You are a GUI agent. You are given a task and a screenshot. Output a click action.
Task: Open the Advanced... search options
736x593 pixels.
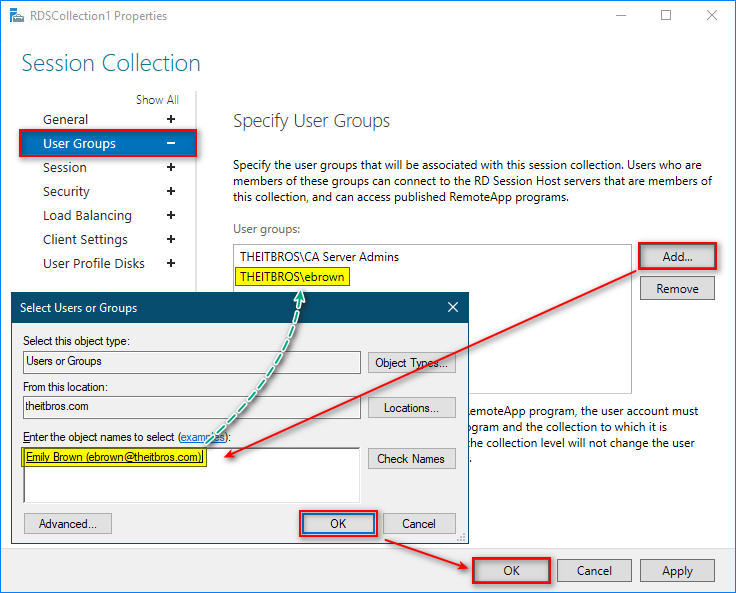[x=68, y=524]
